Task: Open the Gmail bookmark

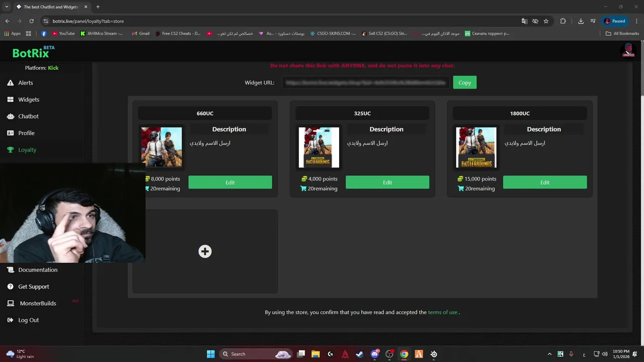Action: click(140, 34)
